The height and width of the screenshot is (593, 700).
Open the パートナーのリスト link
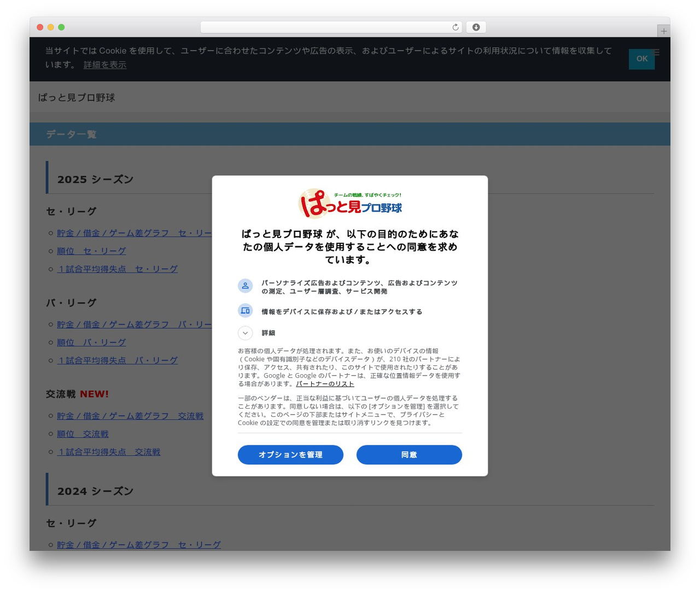[x=325, y=384]
